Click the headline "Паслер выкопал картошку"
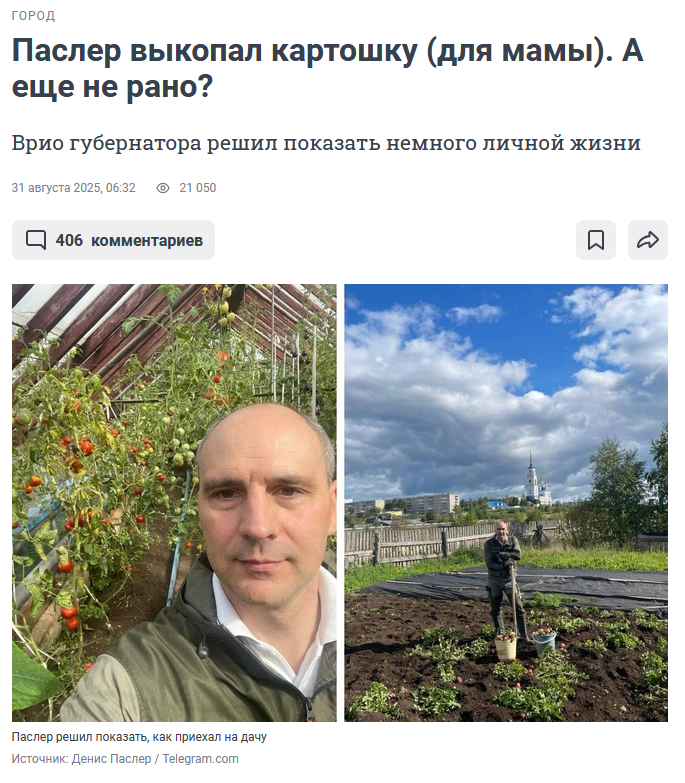The image size is (685, 783). pyautogui.click(x=214, y=51)
